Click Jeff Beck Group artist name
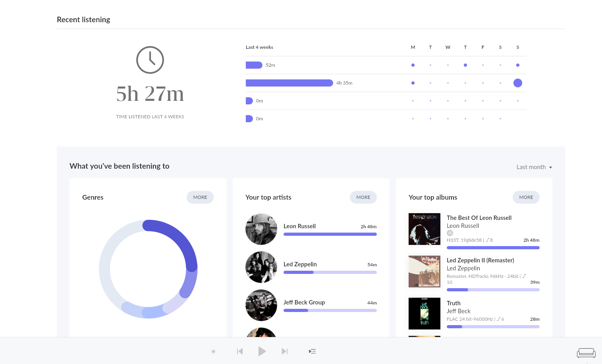The image size is (602, 364). click(x=304, y=302)
